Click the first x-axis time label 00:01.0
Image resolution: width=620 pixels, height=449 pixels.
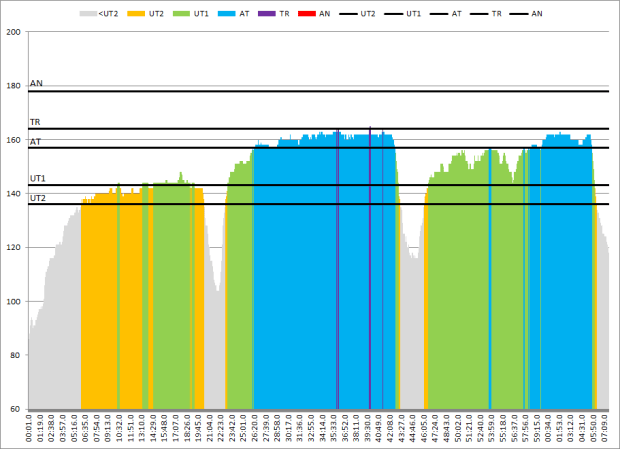pos(30,430)
